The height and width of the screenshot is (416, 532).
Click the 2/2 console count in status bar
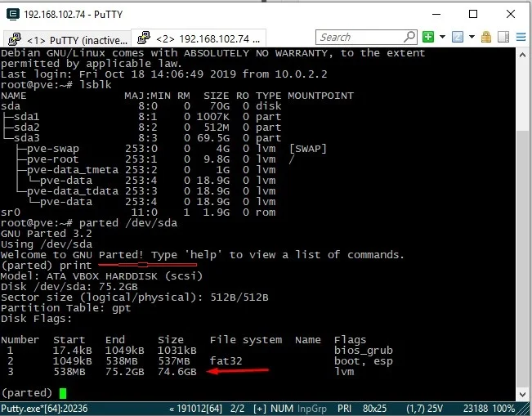(237, 409)
